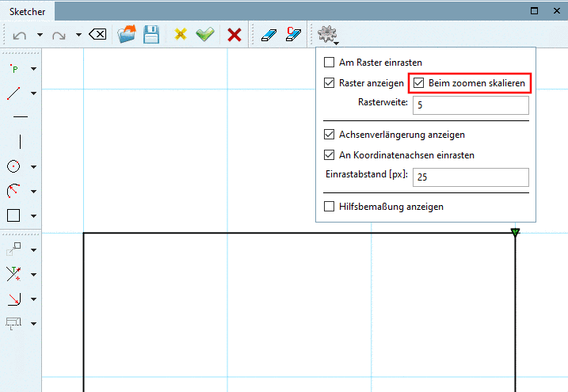Select the rectangle tool
This screenshot has width=568, height=392.
pyautogui.click(x=13, y=215)
